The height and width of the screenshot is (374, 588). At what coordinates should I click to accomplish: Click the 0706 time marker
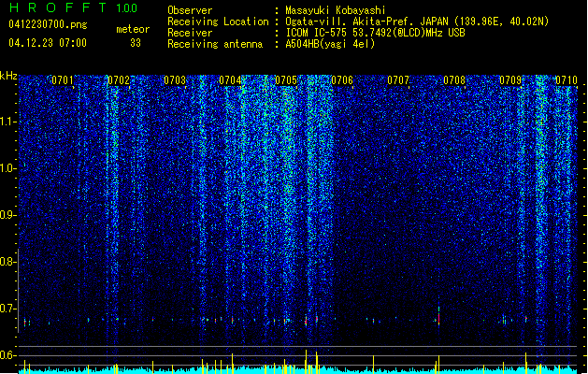tap(342, 80)
